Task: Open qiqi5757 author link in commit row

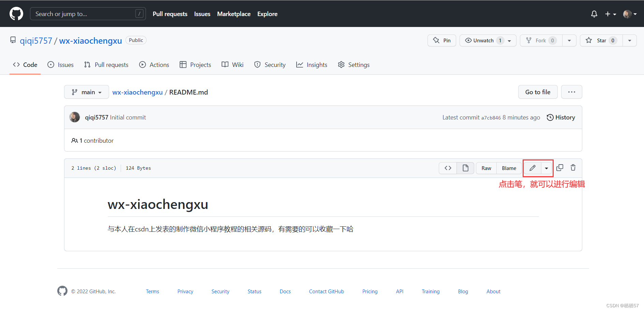Action: tap(96, 117)
